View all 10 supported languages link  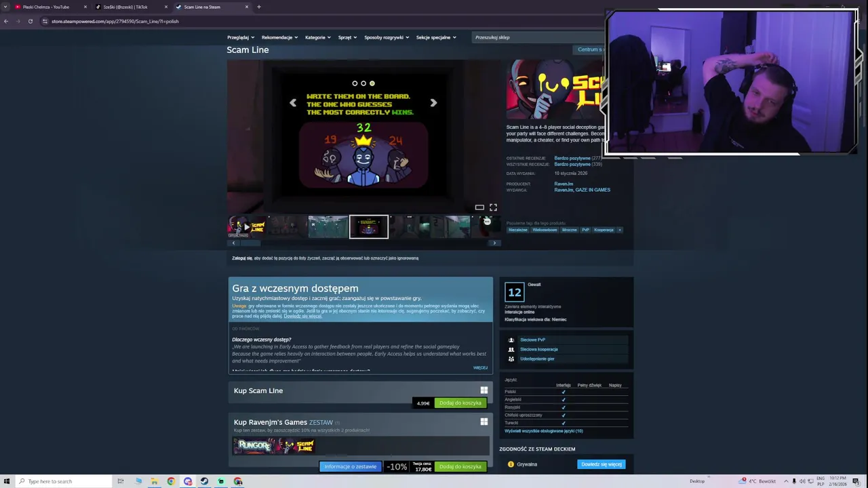tap(544, 431)
